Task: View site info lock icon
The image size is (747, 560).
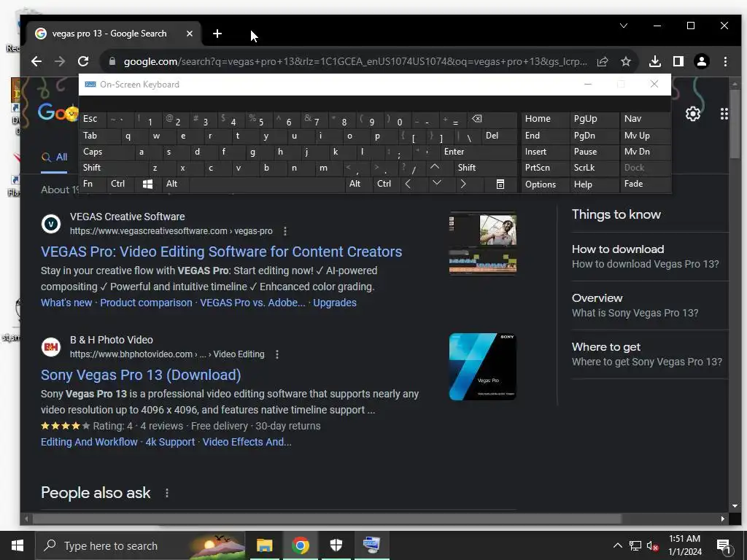Action: pos(112,61)
